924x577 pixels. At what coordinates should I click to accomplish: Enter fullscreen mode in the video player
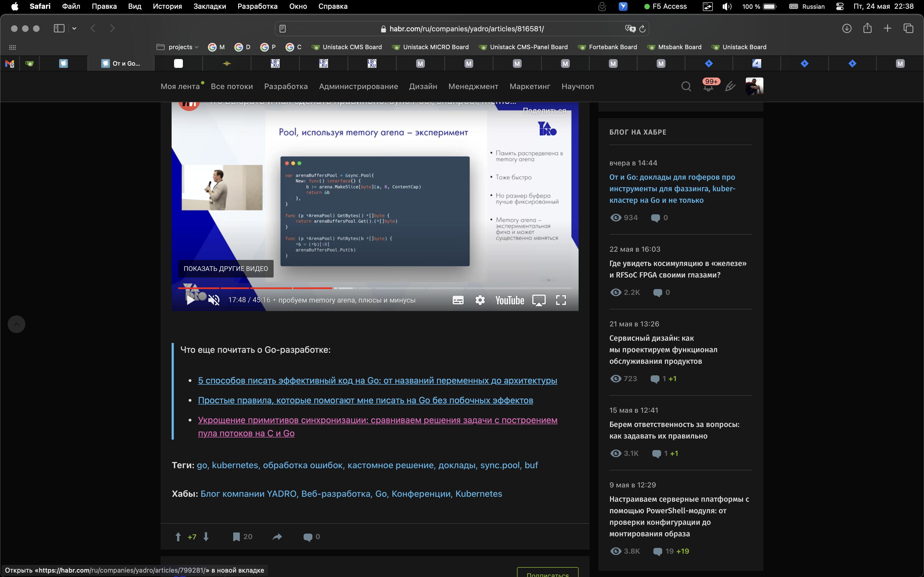(560, 300)
